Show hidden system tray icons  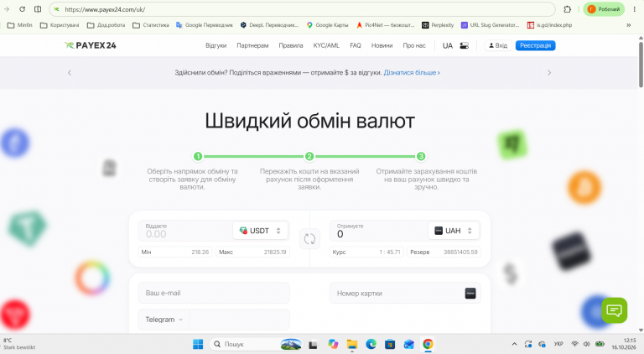coord(514,344)
